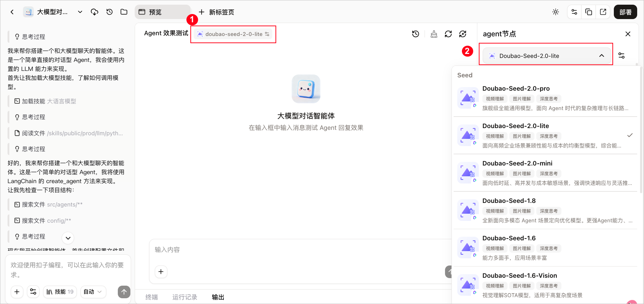
Task: Click the cloud download icon
Action: click(94, 12)
